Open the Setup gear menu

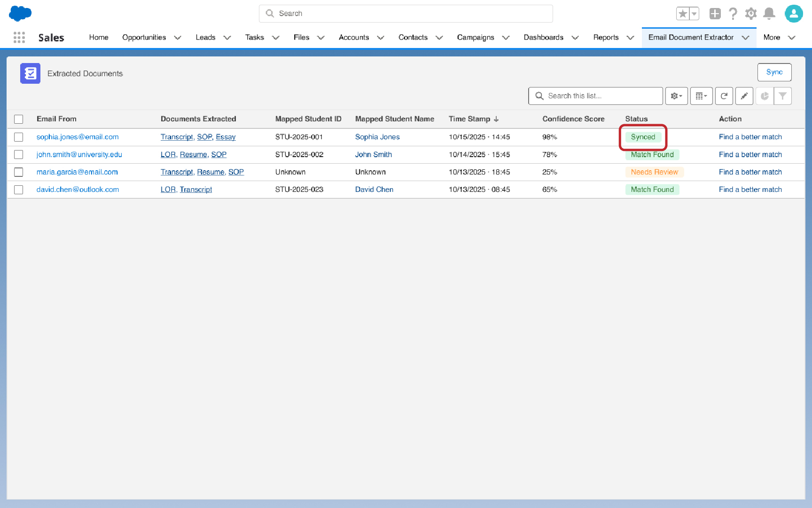(751, 14)
